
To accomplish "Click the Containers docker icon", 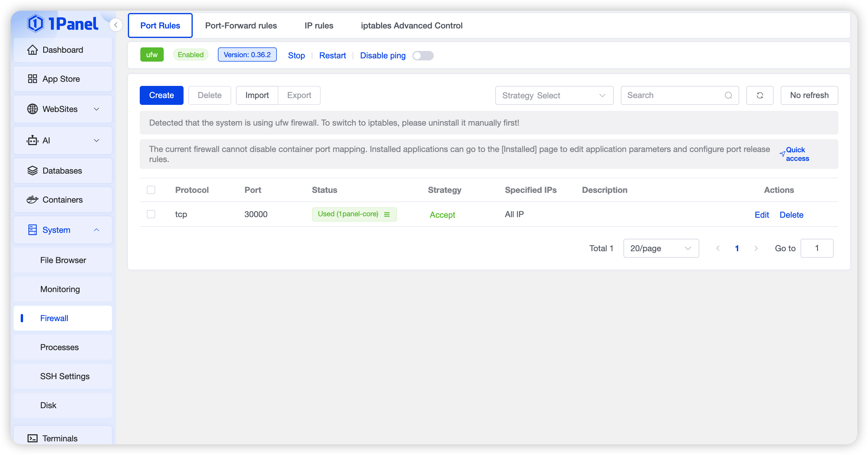I will coord(32,200).
